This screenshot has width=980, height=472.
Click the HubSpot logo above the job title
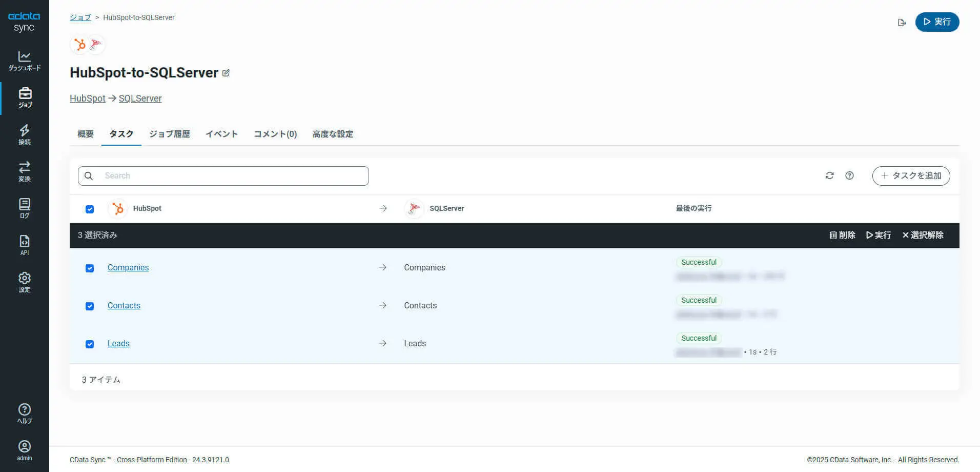click(x=79, y=45)
